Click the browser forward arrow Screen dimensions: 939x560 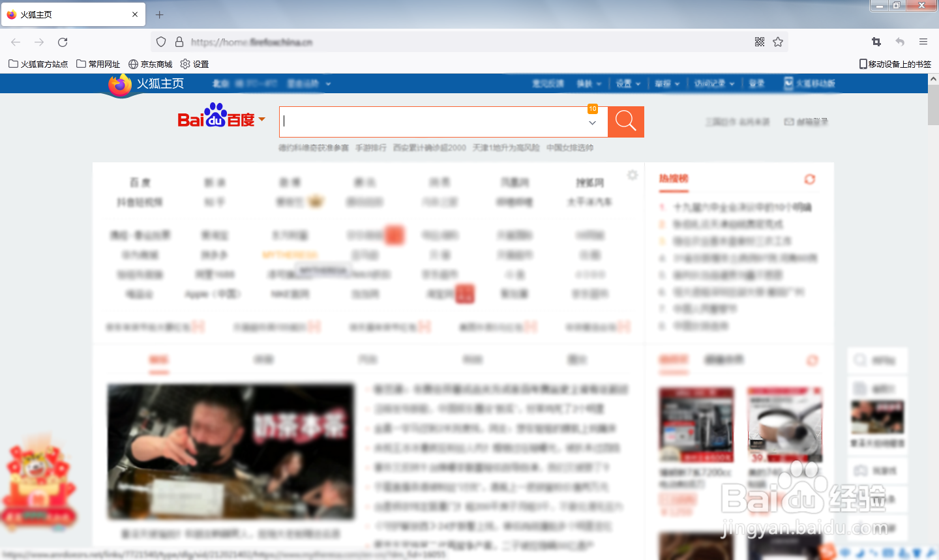[39, 42]
